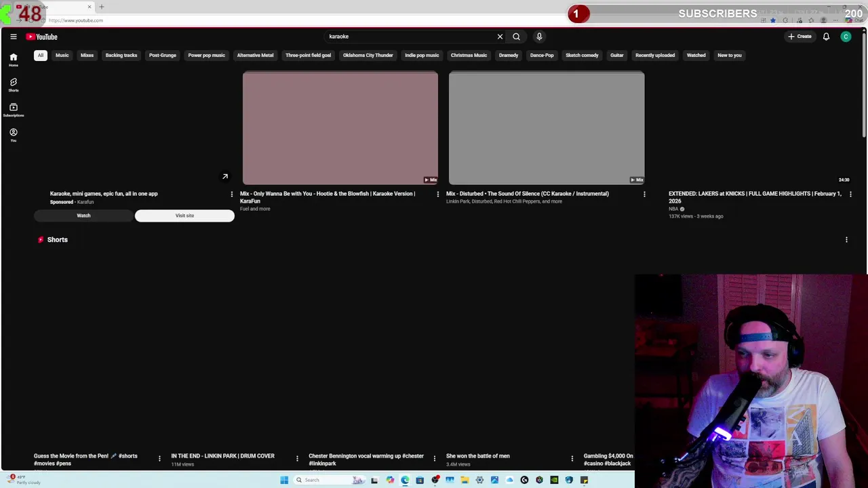Open the YouTube hamburger guide menu
This screenshot has height=488, width=868.
(x=13, y=37)
